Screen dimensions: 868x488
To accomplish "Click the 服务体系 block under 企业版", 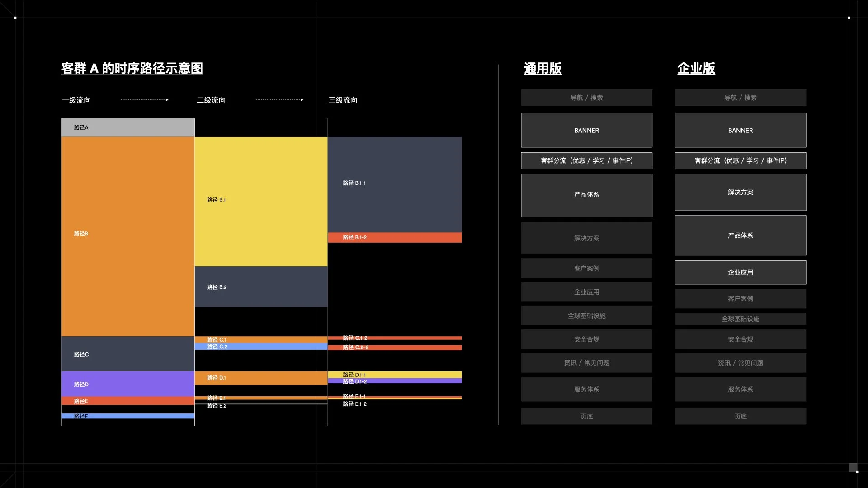I will [740, 389].
